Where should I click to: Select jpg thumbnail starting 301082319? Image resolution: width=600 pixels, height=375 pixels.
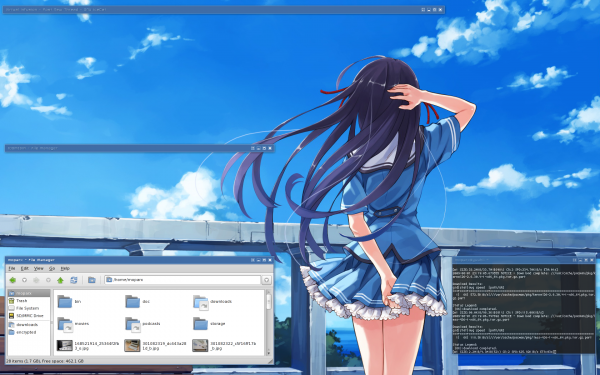pos(132,345)
